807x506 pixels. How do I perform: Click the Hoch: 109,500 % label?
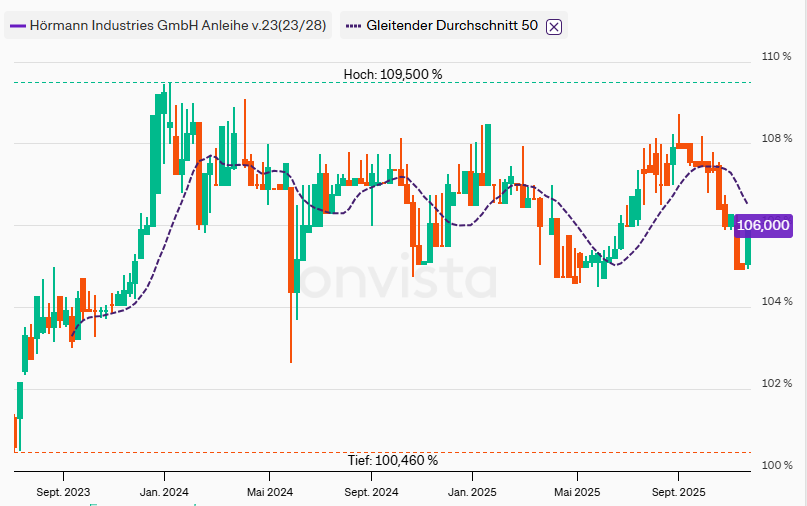click(392, 74)
